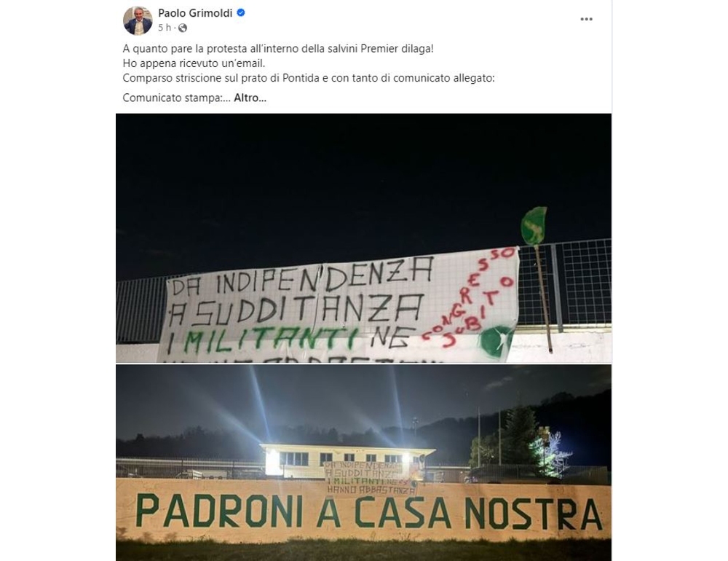Image resolution: width=728 pixels, height=561 pixels.
Task: Open the bottom floodlit wall photo
Action: click(x=363, y=463)
